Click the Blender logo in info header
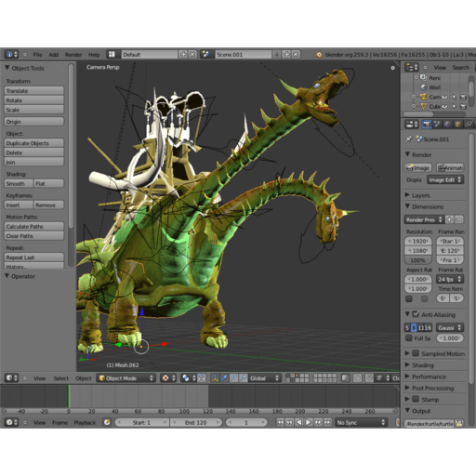Image resolution: width=476 pixels, height=476 pixels. tap(319, 55)
